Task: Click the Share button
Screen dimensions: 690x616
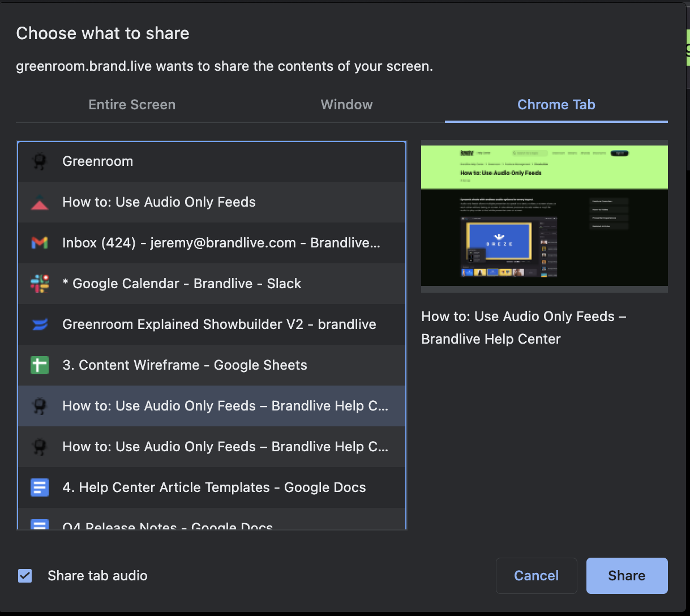Action: pyautogui.click(x=627, y=576)
